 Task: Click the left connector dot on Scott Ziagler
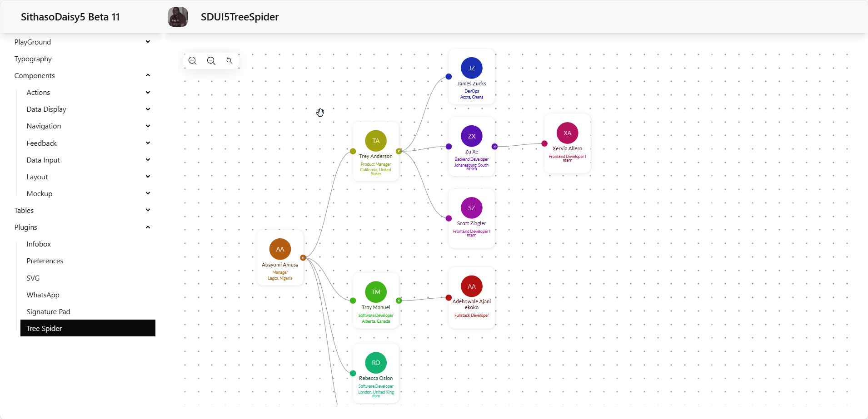click(x=449, y=218)
